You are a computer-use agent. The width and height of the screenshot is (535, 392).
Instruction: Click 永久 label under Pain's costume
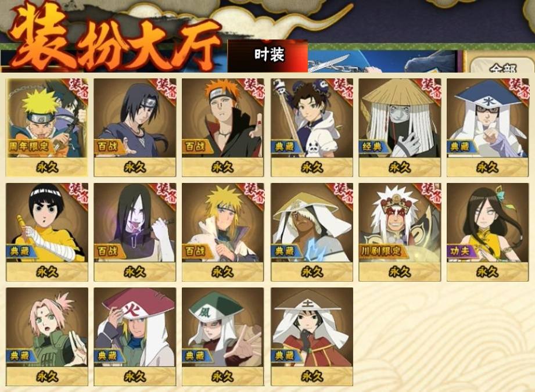[x=223, y=167]
